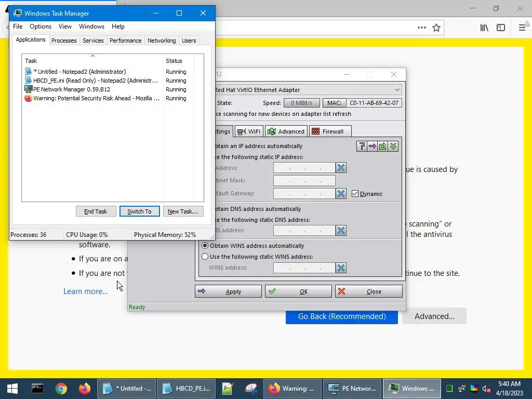532x399 pixels.
Task: Toggle the Dynamic gateway checkbox
Action: [x=355, y=193]
